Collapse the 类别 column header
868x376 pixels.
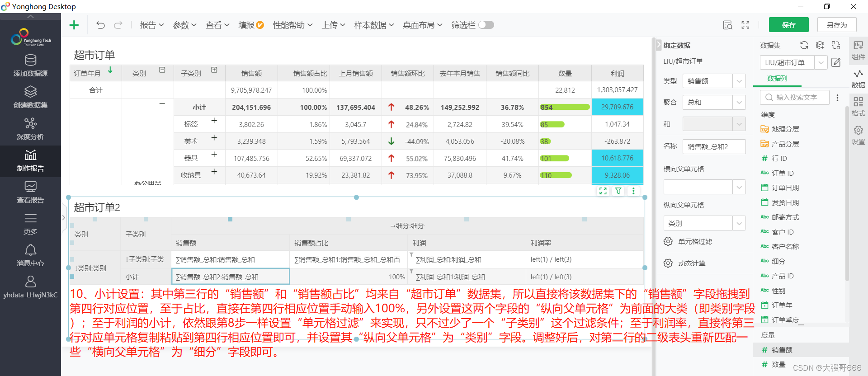coord(162,70)
